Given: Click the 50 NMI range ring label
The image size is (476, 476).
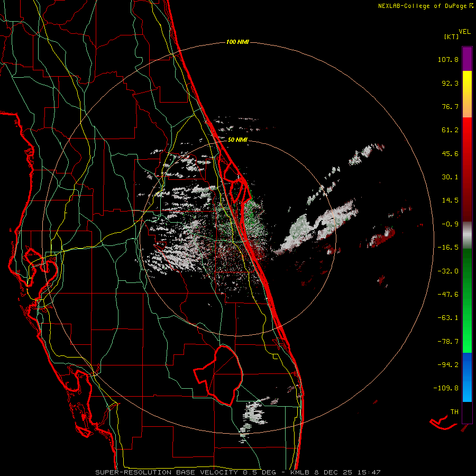Looking at the screenshot, I should click(237, 140).
